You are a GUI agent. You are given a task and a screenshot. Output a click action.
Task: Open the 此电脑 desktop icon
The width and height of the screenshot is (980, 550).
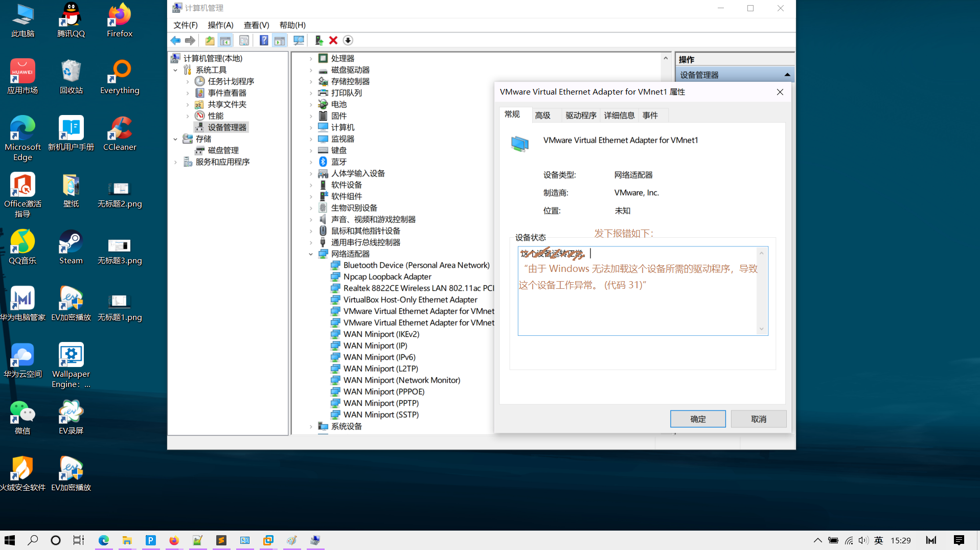tap(22, 20)
